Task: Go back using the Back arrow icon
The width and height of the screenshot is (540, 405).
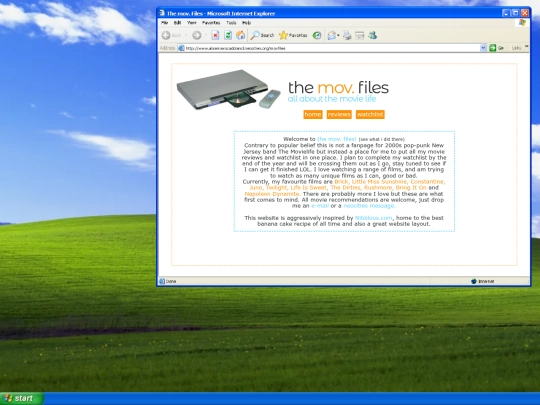Action: pos(166,35)
